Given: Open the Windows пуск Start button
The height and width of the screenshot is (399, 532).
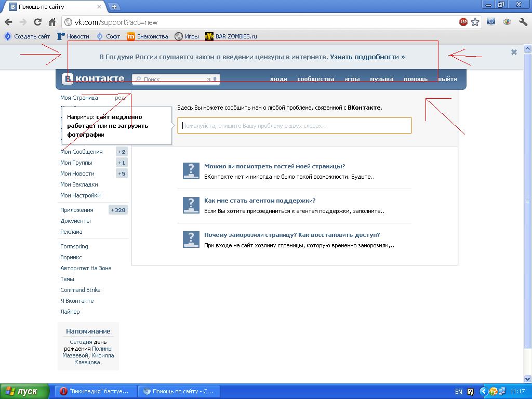Looking at the screenshot, I should [24, 391].
